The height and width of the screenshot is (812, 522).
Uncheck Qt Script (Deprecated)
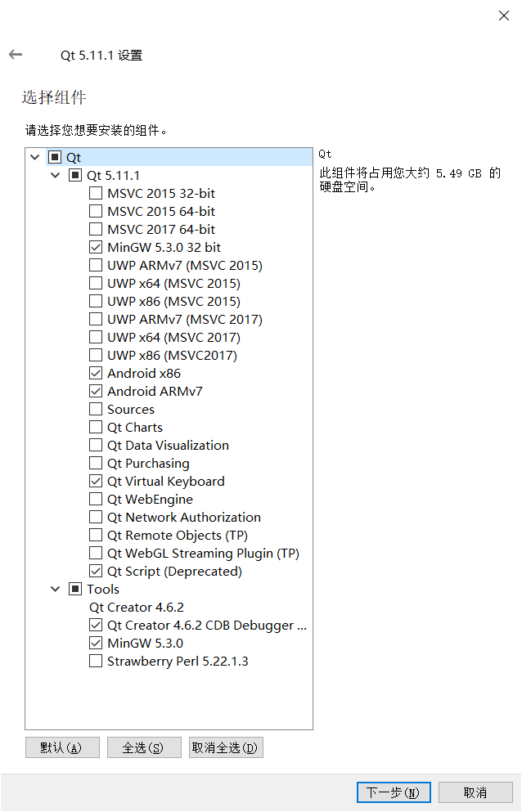96,572
